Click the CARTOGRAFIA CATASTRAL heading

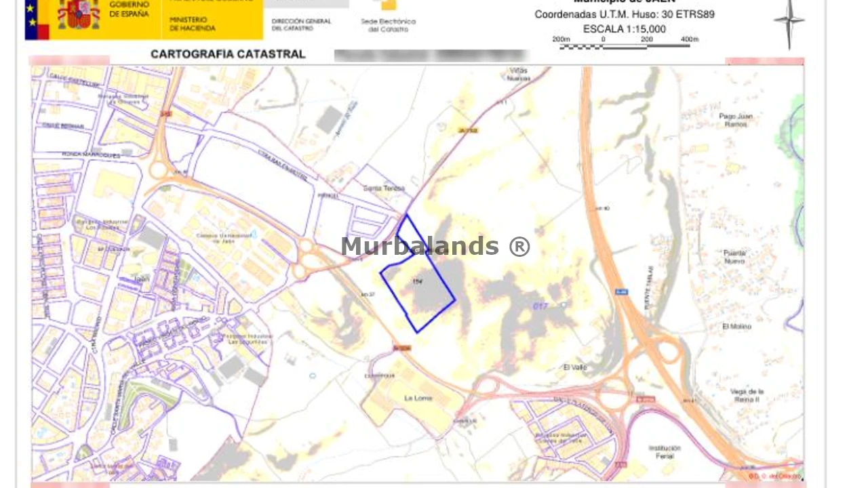[228, 54]
